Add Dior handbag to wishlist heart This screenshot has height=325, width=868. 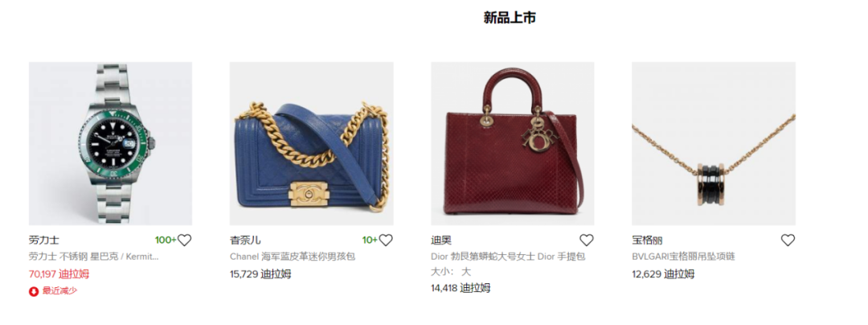tap(587, 241)
